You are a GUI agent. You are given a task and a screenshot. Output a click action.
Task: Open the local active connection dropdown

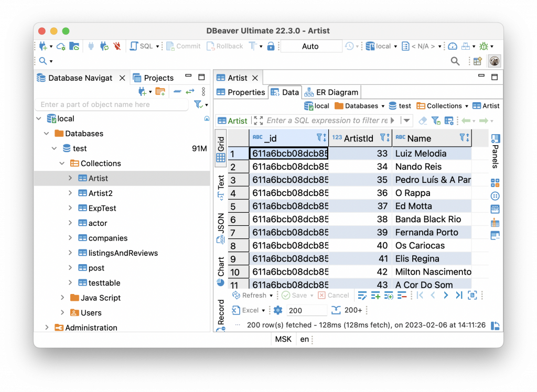click(x=381, y=46)
